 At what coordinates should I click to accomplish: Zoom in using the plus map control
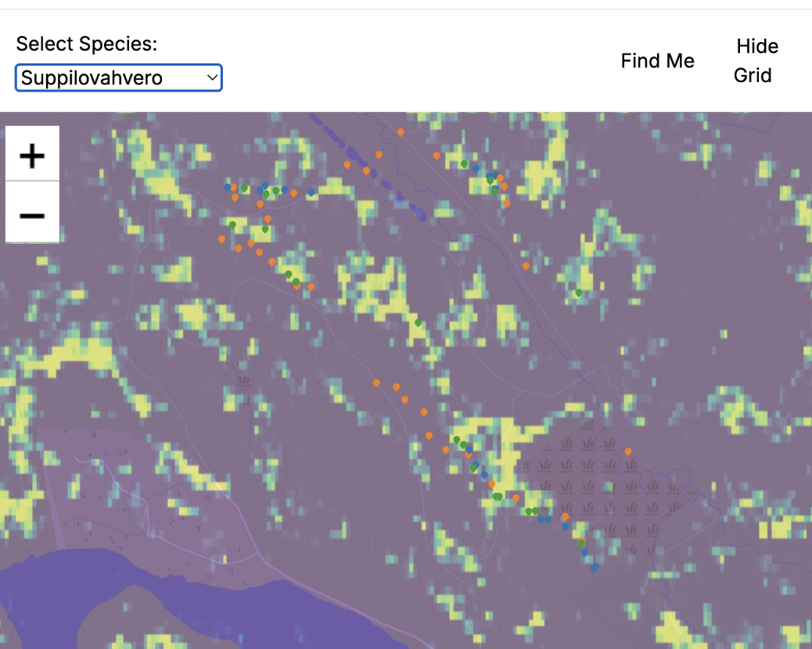tap(32, 153)
